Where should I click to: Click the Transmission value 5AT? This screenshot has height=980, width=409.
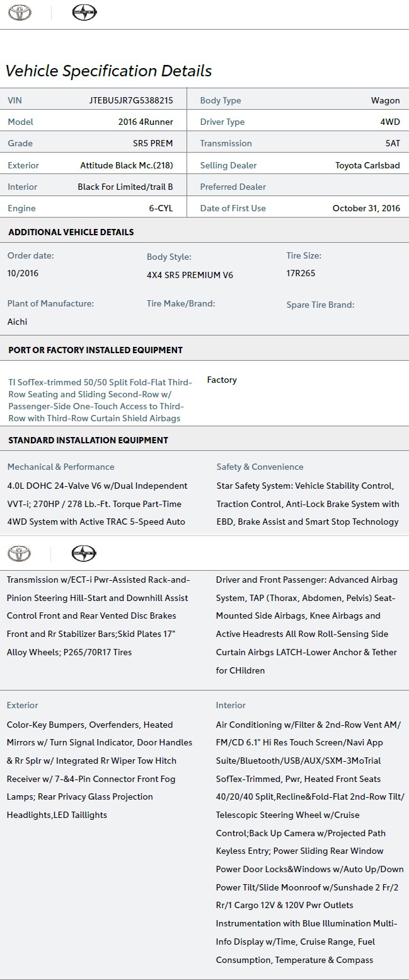click(393, 143)
